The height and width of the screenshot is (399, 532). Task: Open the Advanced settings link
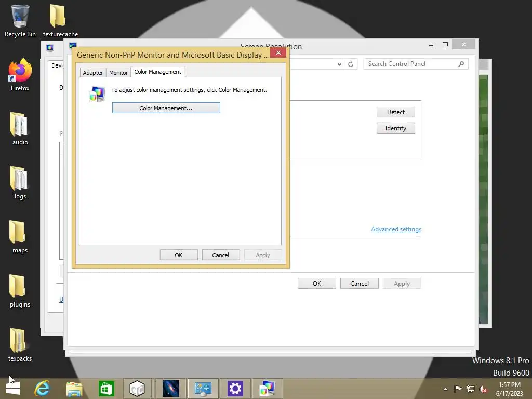396,229
